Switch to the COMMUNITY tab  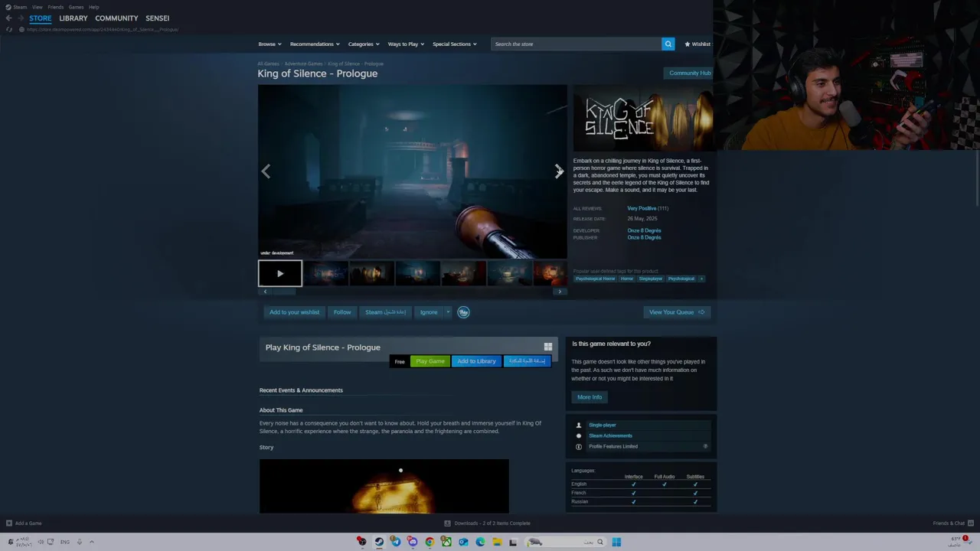click(116, 18)
